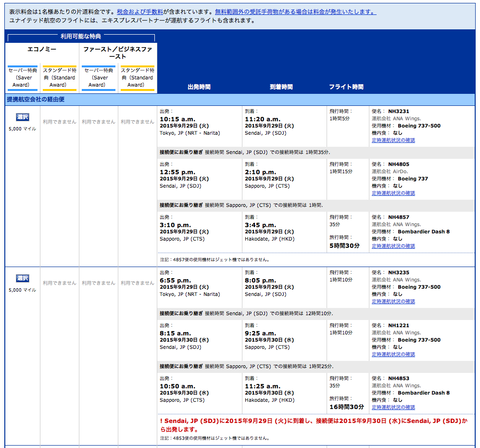
Task: Click the 3:10 p.m. departure time
Action: point(176,225)
